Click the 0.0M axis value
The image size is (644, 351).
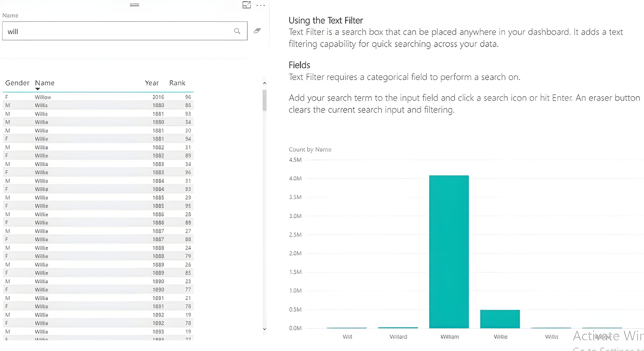click(x=295, y=328)
